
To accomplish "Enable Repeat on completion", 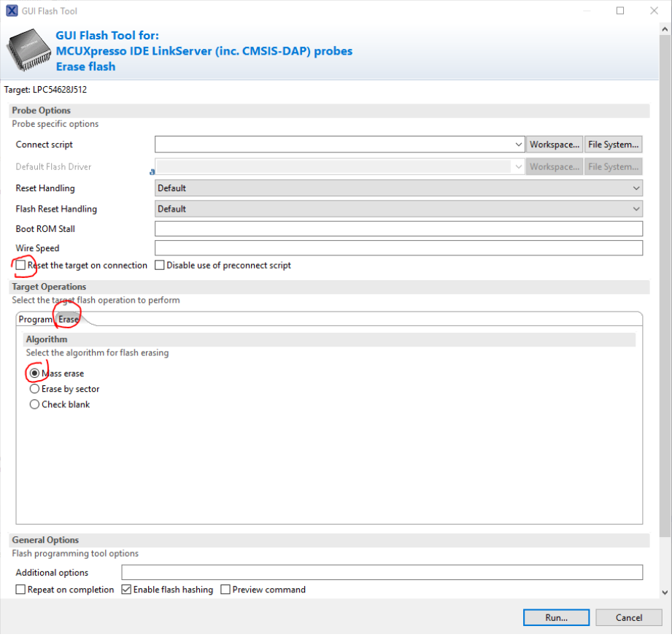I will pyautogui.click(x=20, y=590).
